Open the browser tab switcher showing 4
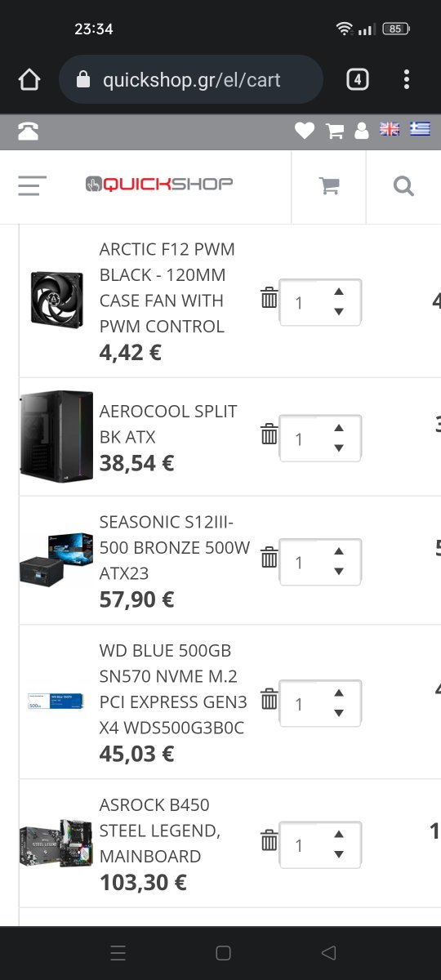Image resolution: width=441 pixels, height=980 pixels. (357, 79)
